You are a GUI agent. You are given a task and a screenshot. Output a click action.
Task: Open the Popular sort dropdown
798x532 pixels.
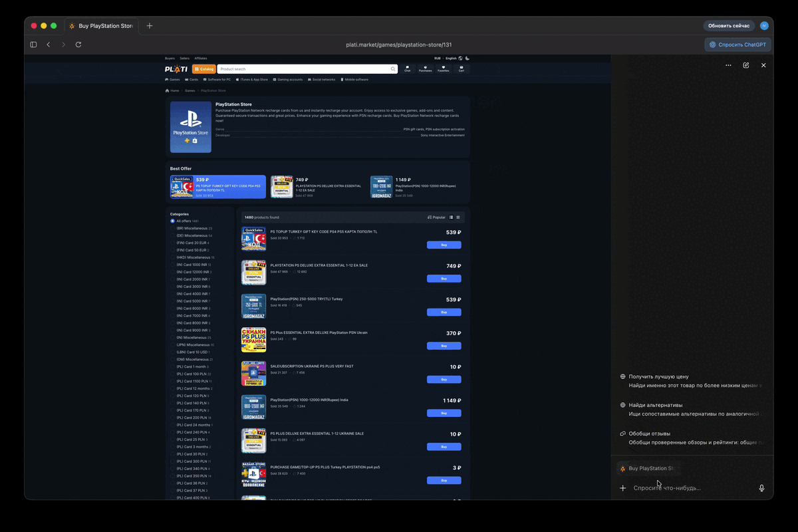point(437,217)
